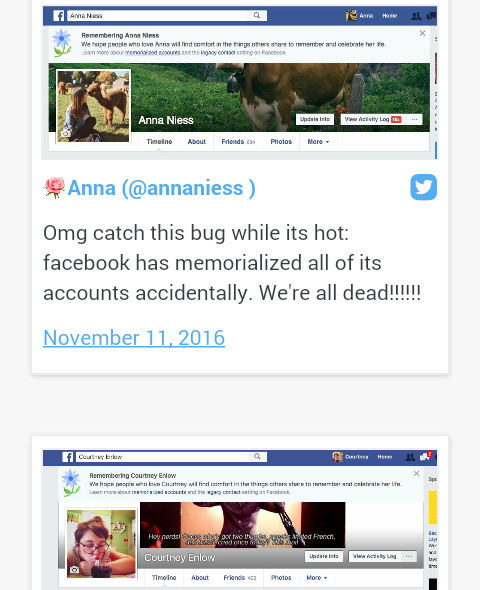Select the About tab on Anna Niess profile
Viewport: 480px width, 590px height.
coord(197,142)
